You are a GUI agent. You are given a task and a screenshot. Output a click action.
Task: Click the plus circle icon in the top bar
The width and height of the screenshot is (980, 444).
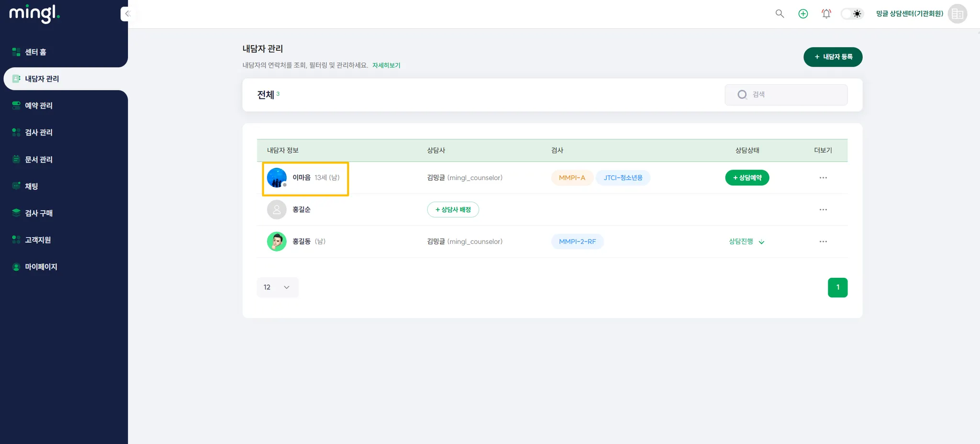pos(803,14)
